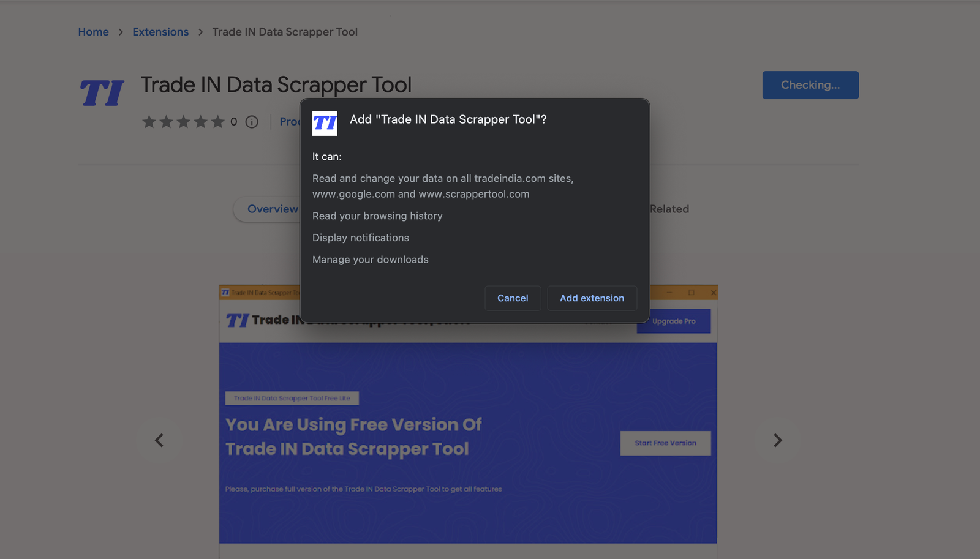Click the Upgrade Pro button in the screenshot
980x559 pixels.
(674, 321)
